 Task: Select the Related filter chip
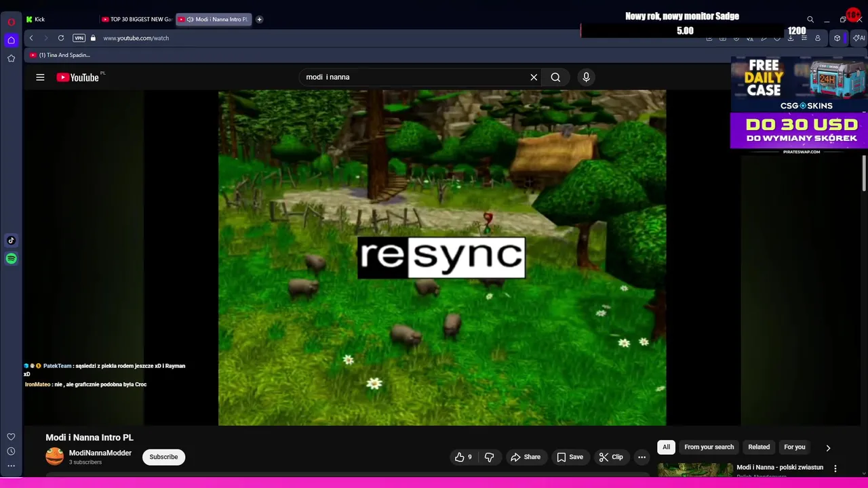click(x=759, y=447)
